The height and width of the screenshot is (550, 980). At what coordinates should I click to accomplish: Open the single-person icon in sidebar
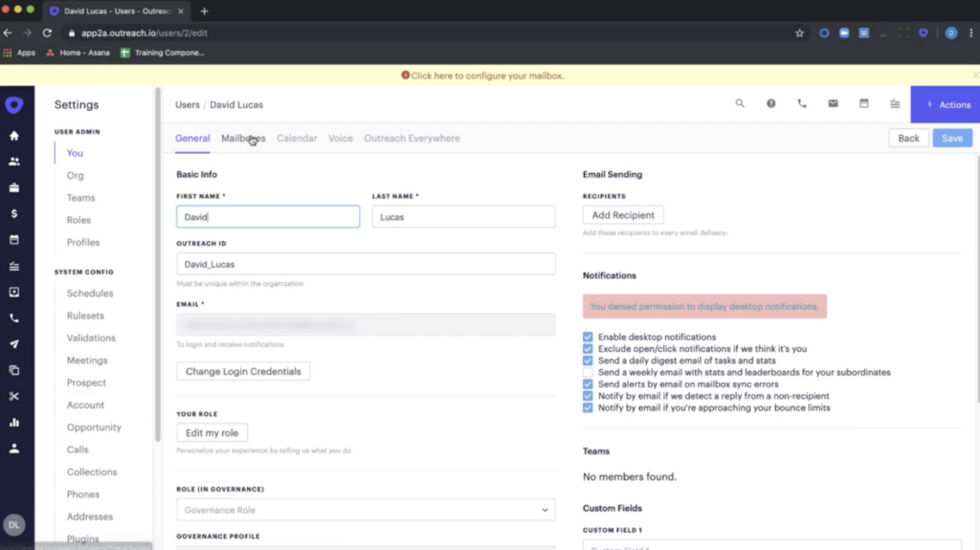point(13,448)
